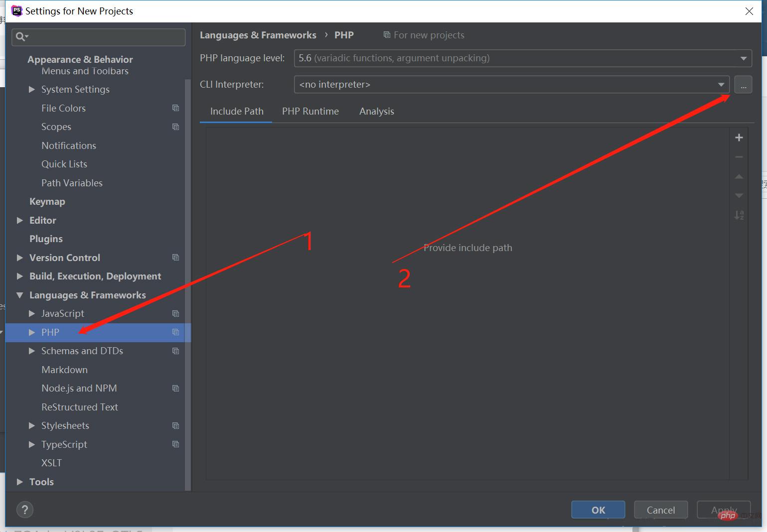Sort include paths alphabetically
Screen dimensions: 767x532
point(739,215)
